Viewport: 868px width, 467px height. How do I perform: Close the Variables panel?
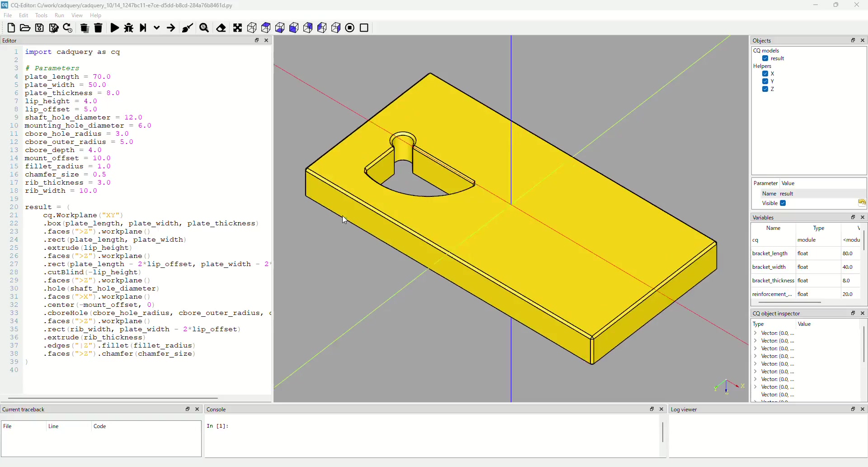[863, 217]
